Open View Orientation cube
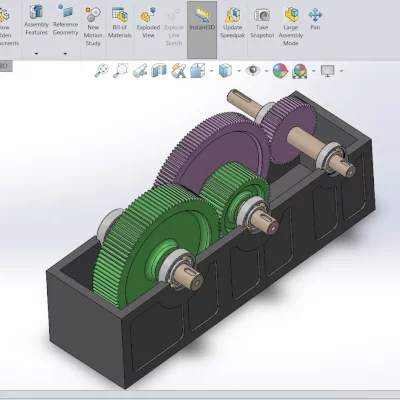This screenshot has width=400, height=400. [197, 71]
